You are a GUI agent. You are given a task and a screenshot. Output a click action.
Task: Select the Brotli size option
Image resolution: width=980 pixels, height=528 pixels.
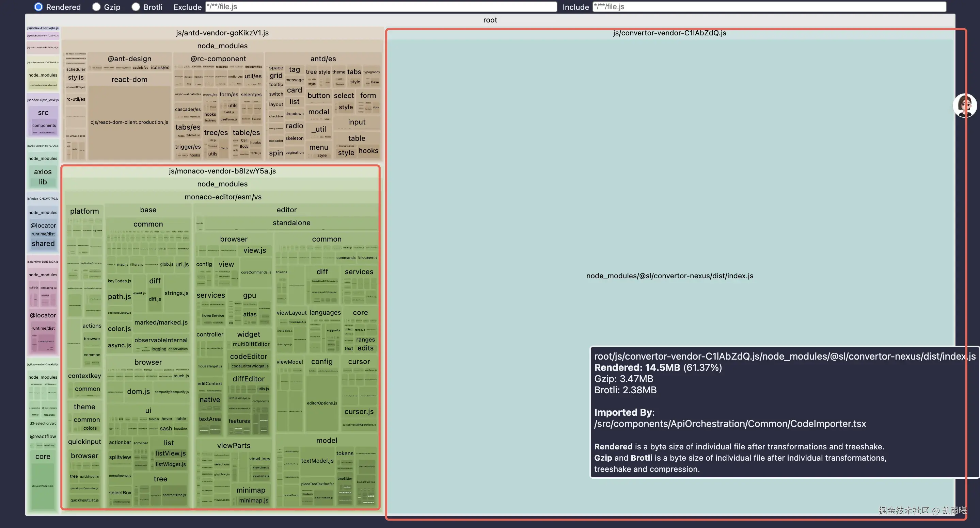tap(136, 7)
